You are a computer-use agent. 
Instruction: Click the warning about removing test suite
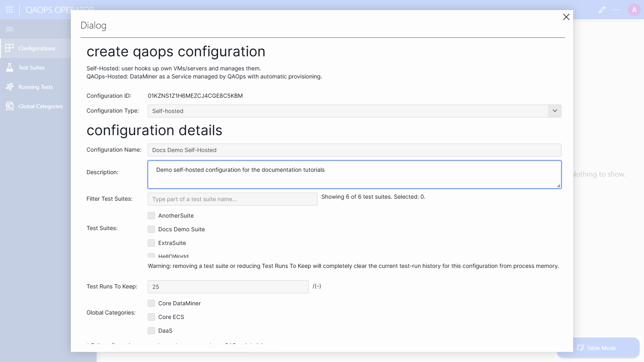pos(353,266)
